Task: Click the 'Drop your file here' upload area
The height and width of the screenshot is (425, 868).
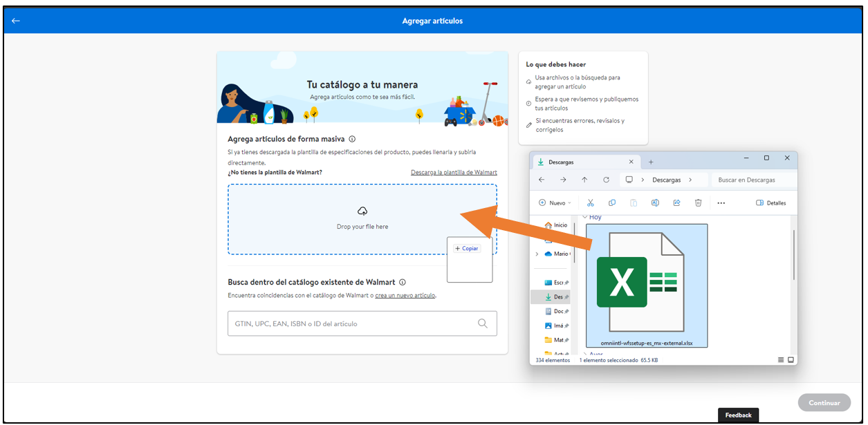Action: click(x=362, y=219)
